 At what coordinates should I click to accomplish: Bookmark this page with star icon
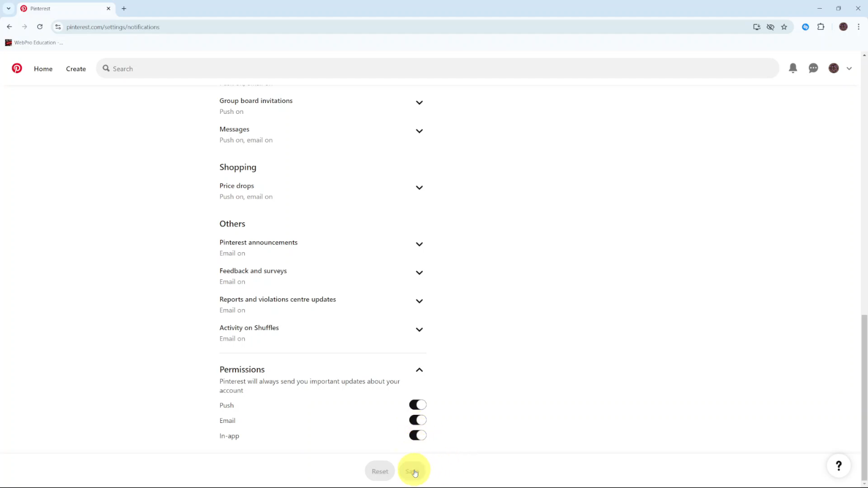tap(784, 27)
